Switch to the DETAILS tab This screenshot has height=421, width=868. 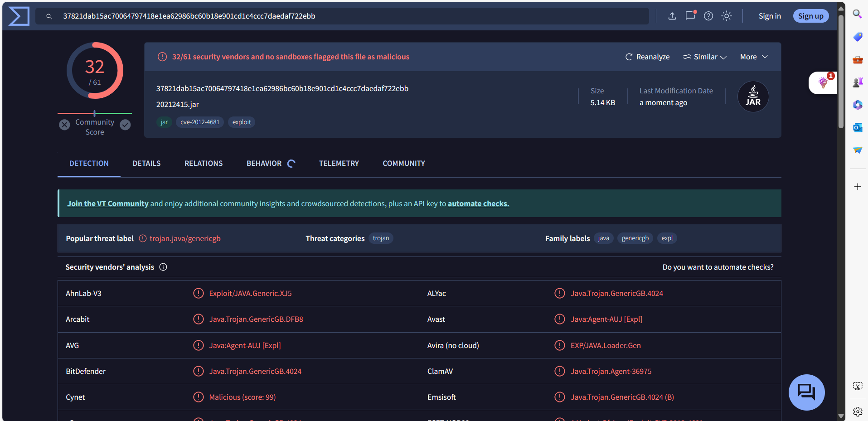pyautogui.click(x=146, y=164)
